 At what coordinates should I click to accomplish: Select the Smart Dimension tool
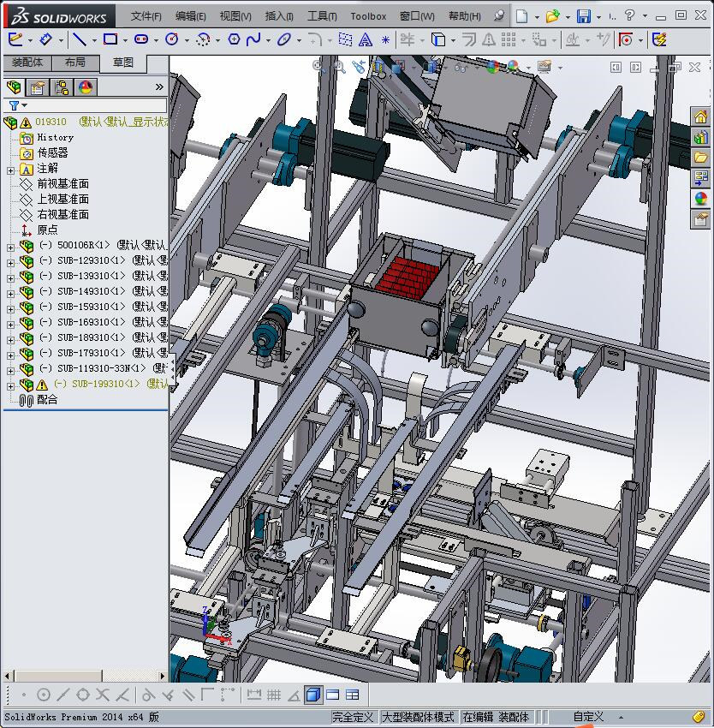45,40
